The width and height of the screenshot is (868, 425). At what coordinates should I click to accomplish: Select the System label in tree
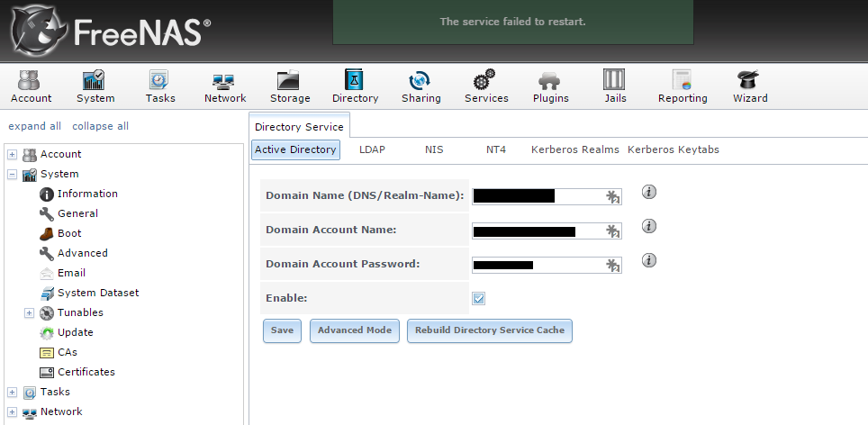coord(59,174)
